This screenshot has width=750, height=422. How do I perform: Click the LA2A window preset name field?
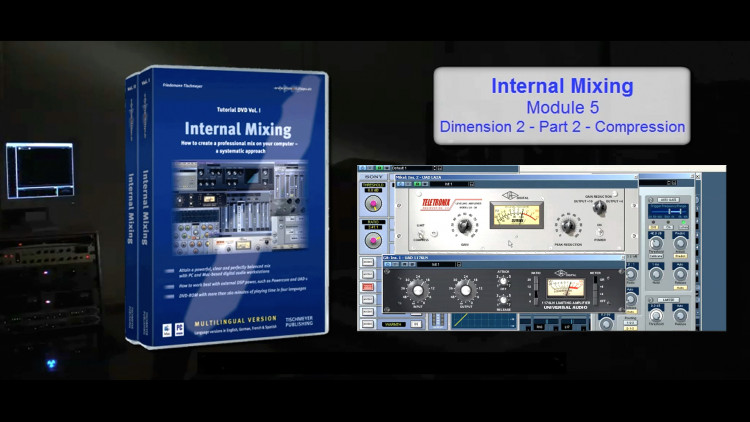click(449, 184)
